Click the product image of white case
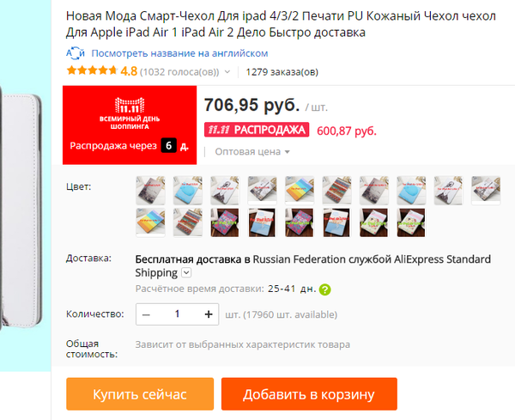 click(21, 210)
